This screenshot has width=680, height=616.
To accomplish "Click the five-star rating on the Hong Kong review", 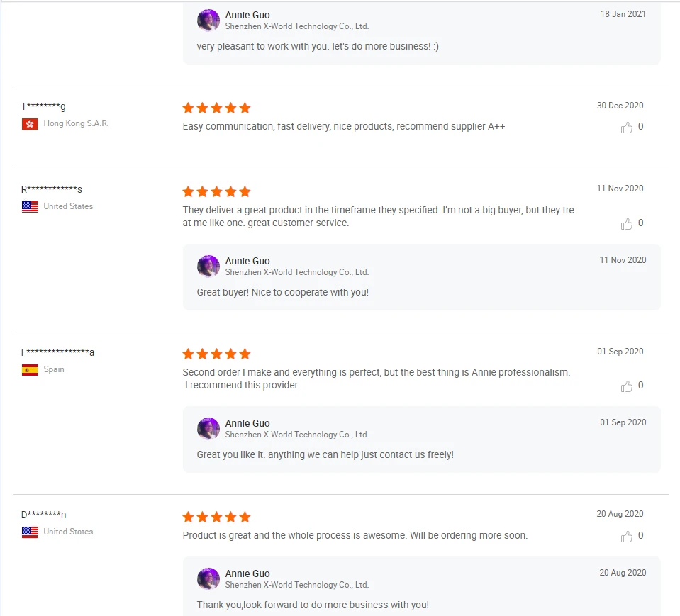I will point(216,108).
